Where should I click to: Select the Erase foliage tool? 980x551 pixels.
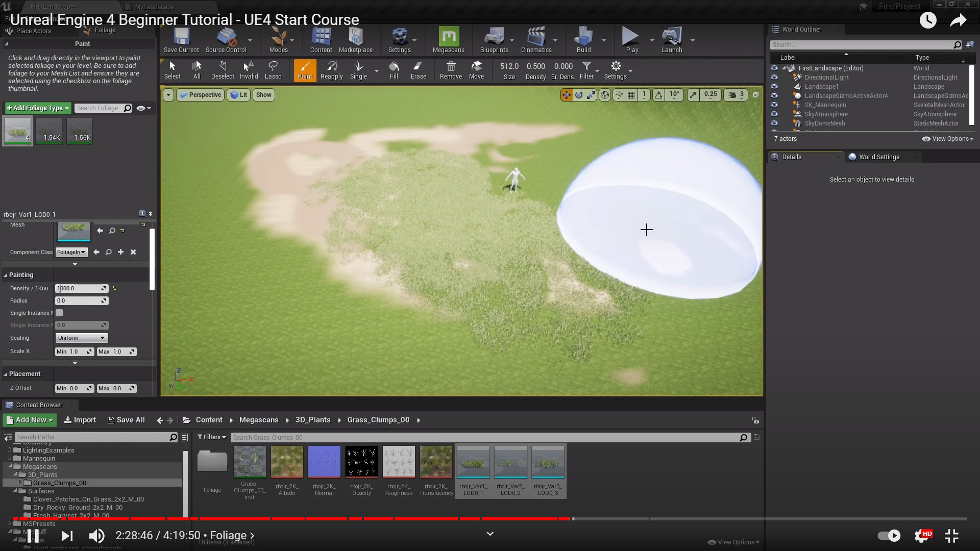(418, 70)
